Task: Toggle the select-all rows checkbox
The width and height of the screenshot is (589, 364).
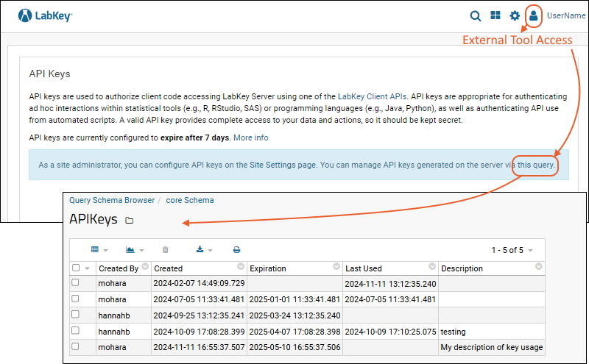Action: click(x=76, y=268)
